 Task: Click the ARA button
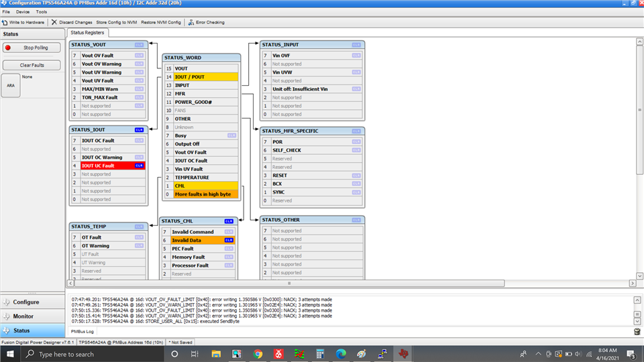pyautogui.click(x=11, y=85)
